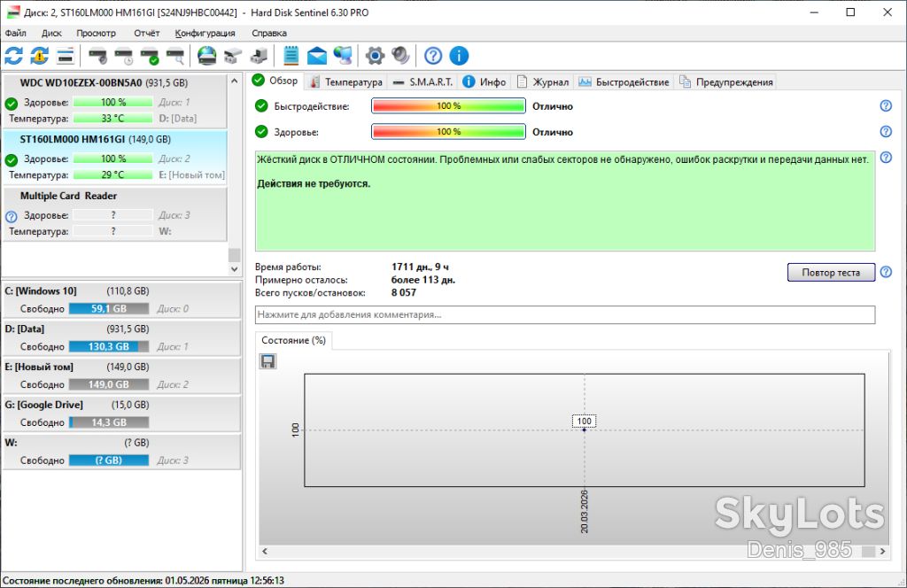This screenshot has height=588, width=907.
Task: Open the Конфигурация menu
Action: pos(205,33)
